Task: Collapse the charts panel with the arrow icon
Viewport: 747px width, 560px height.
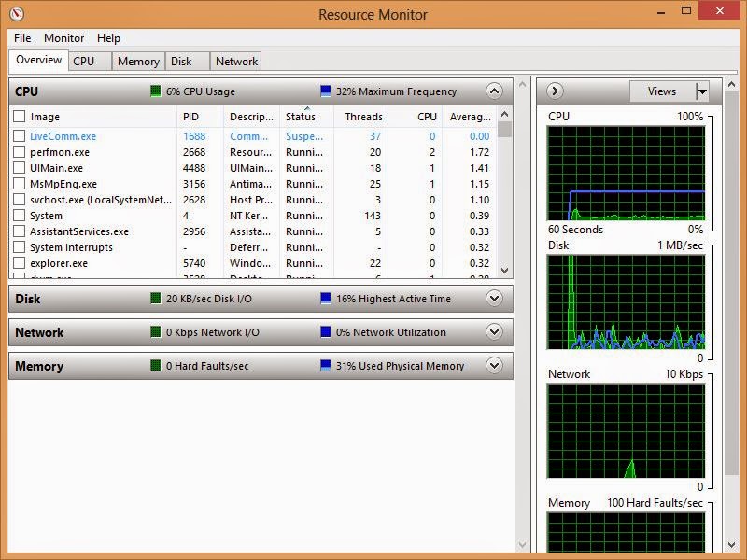Action: (555, 91)
